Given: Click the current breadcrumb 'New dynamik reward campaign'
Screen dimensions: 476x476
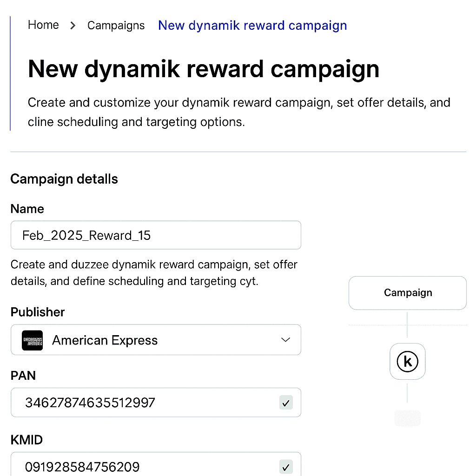Looking at the screenshot, I should [252, 26].
